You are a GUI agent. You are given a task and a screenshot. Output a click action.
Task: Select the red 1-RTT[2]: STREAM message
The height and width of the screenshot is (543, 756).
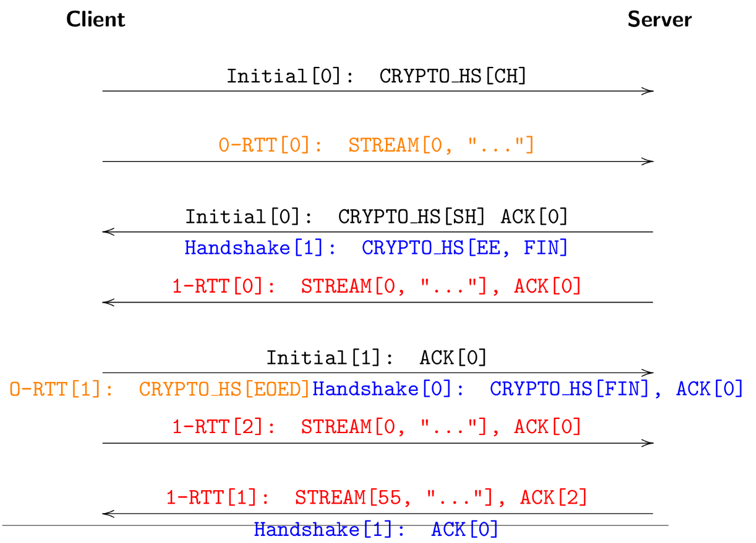[x=377, y=427]
